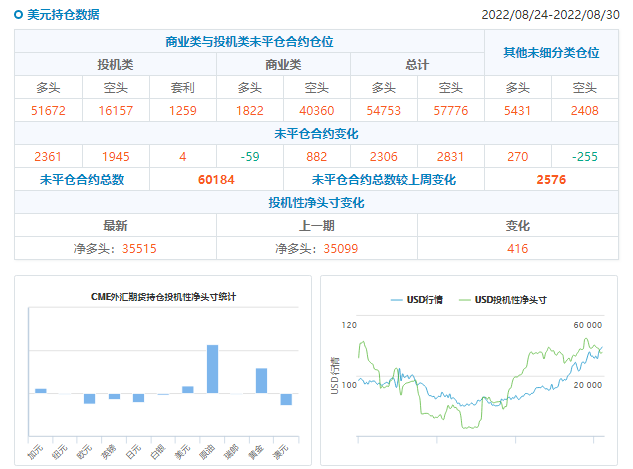Click the 总计 column header

[417, 65]
